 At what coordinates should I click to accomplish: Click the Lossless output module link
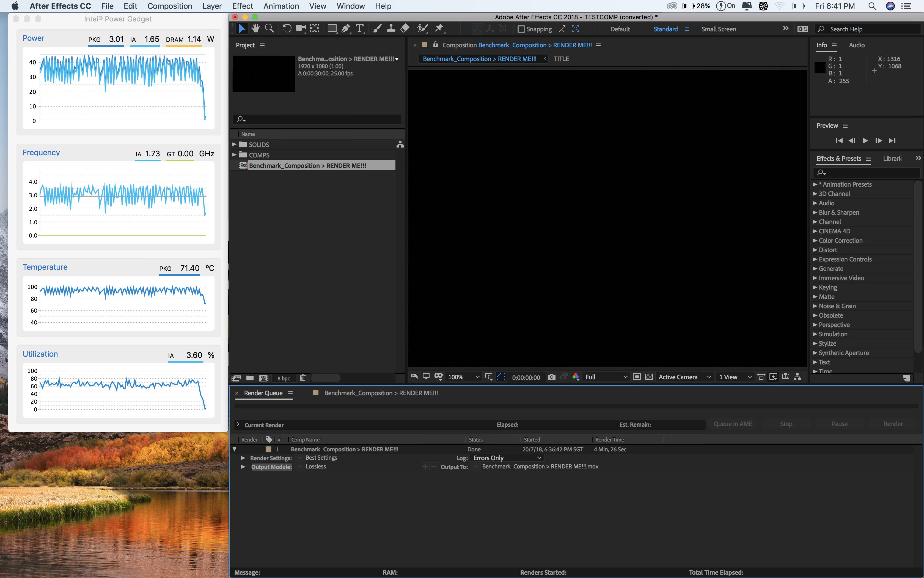click(316, 466)
